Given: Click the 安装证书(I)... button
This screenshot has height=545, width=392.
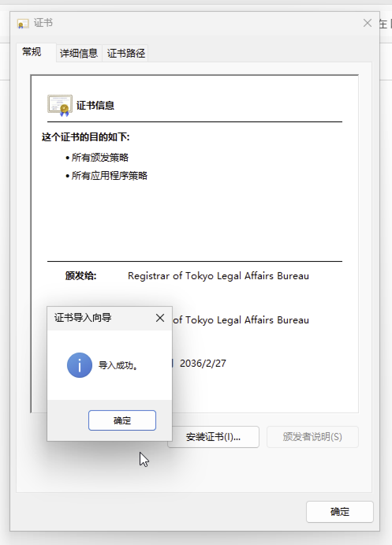Looking at the screenshot, I should click(213, 437).
